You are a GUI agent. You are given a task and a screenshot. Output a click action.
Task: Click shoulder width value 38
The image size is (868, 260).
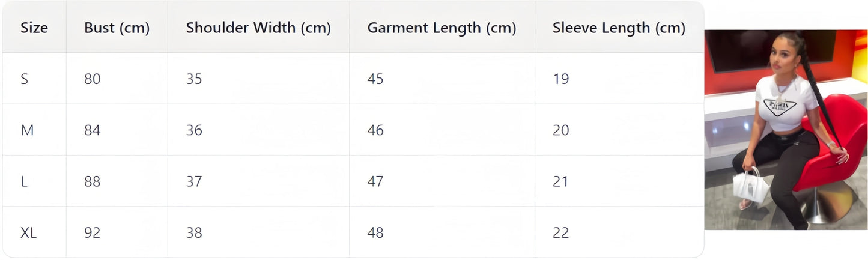click(x=194, y=232)
